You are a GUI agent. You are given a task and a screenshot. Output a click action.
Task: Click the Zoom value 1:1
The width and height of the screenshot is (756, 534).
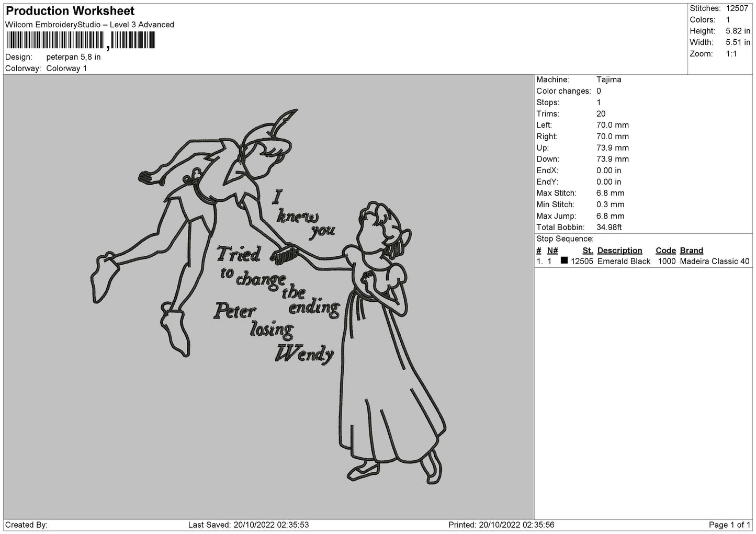[731, 54]
